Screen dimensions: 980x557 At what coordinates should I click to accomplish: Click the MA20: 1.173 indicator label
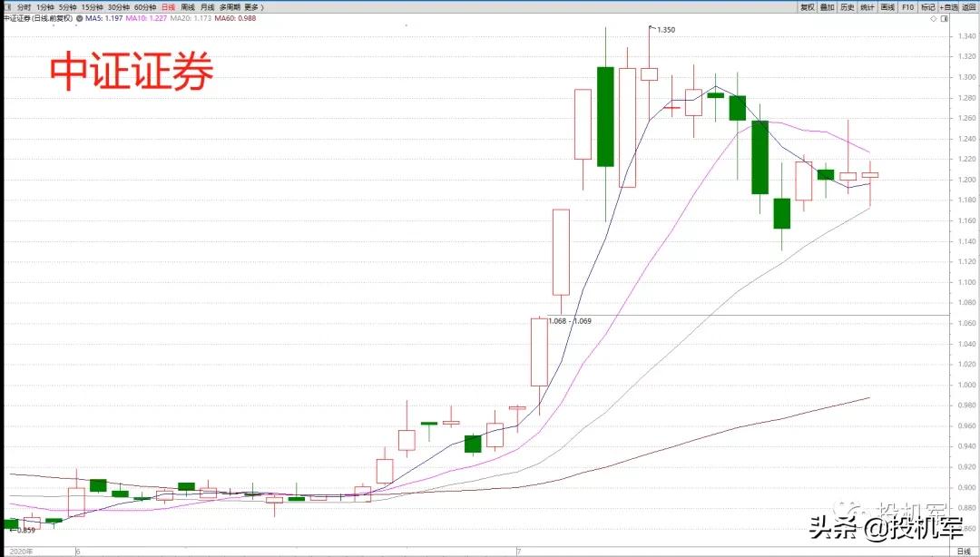tap(191, 18)
